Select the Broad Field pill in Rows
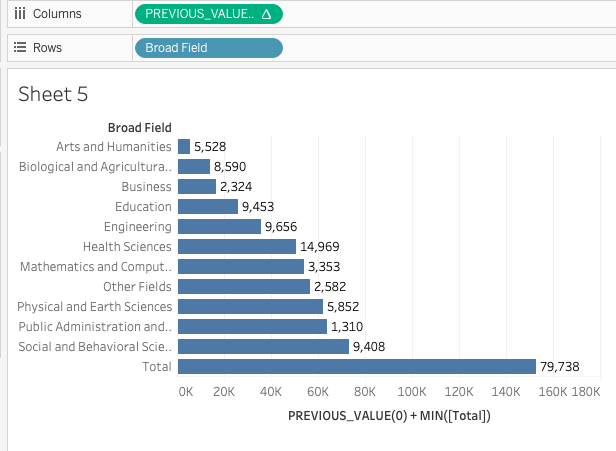The width and height of the screenshot is (616, 451). (x=208, y=48)
